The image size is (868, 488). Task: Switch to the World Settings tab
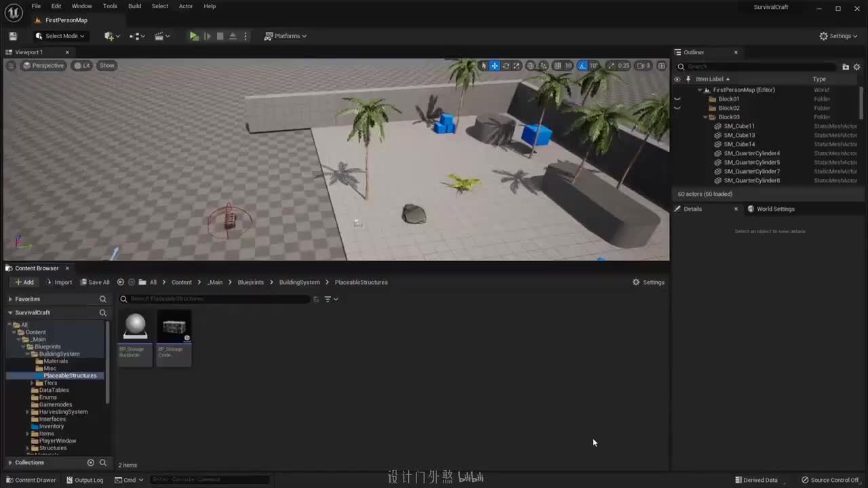click(771, 209)
